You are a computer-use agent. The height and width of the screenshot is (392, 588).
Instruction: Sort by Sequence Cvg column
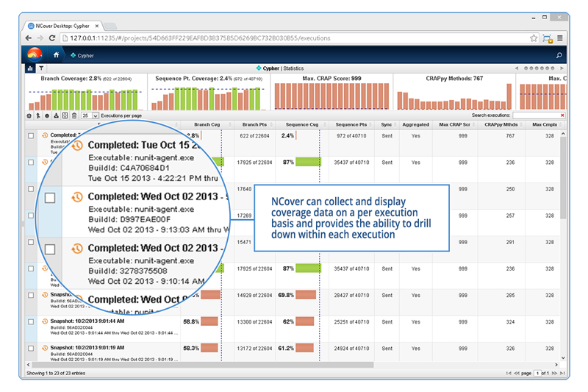(x=302, y=124)
